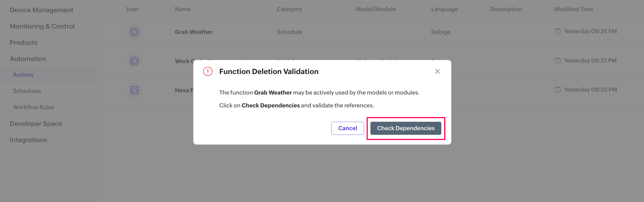Open Monitoring & Control section

(x=42, y=26)
